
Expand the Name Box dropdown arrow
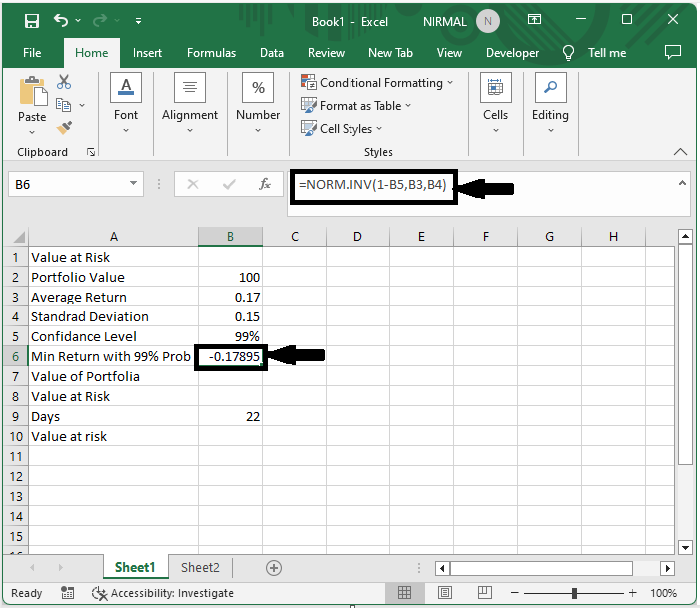133,183
